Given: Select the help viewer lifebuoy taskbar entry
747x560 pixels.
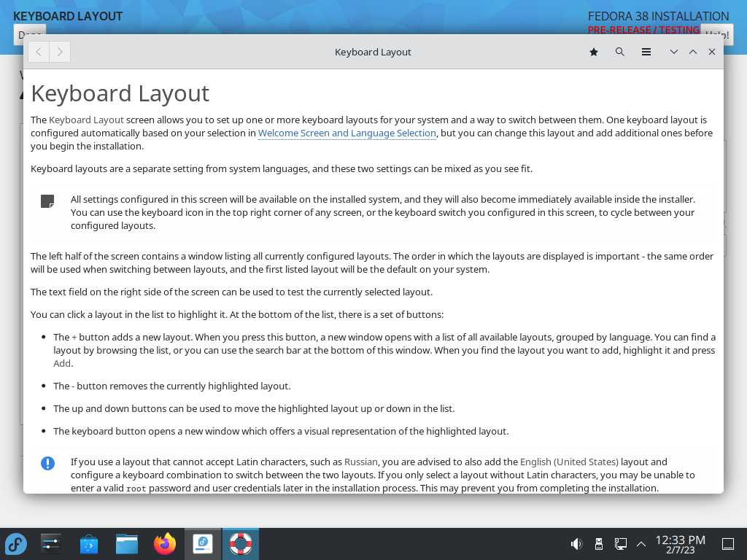Looking at the screenshot, I should click(241, 544).
